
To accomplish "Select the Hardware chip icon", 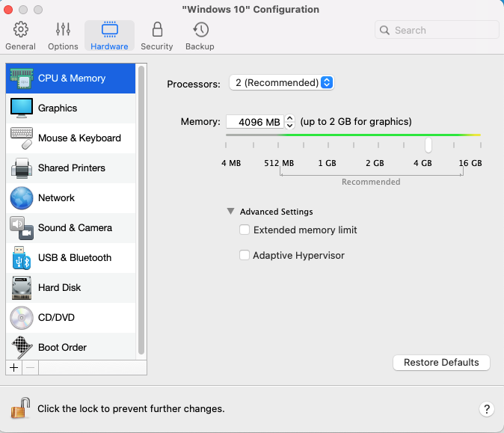I will 110,30.
